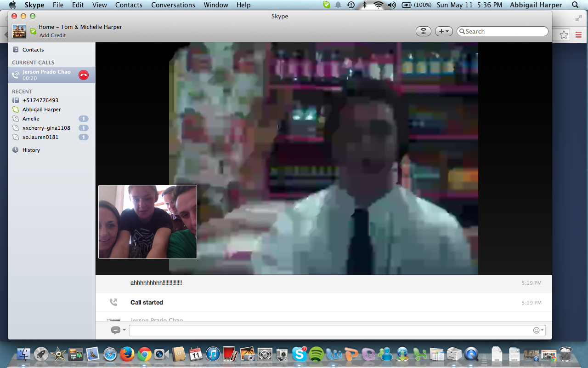Open Microsoft Word from the Dock

(x=334, y=354)
